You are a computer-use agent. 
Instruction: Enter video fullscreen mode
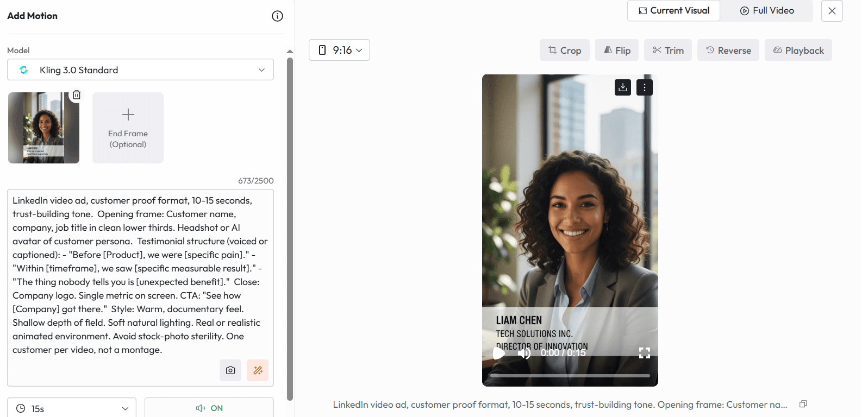[x=645, y=353]
